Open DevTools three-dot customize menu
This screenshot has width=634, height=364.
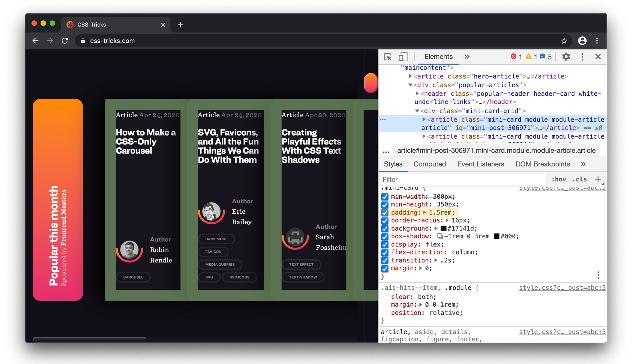[582, 57]
